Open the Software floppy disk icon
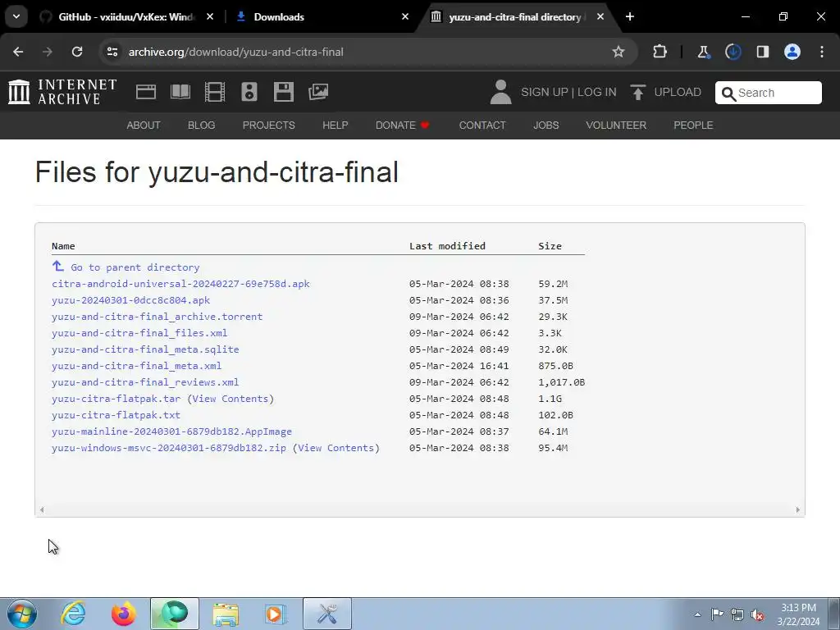 (283, 92)
